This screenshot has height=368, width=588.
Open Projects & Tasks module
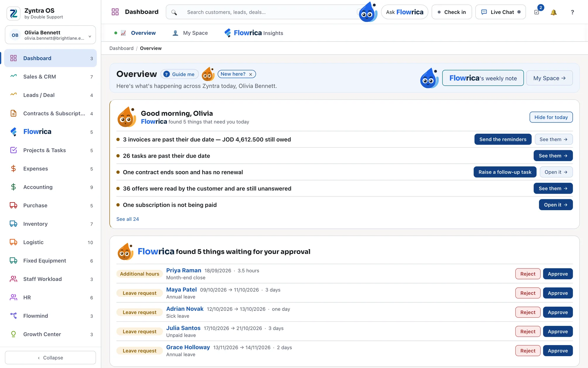pyautogui.click(x=51, y=150)
